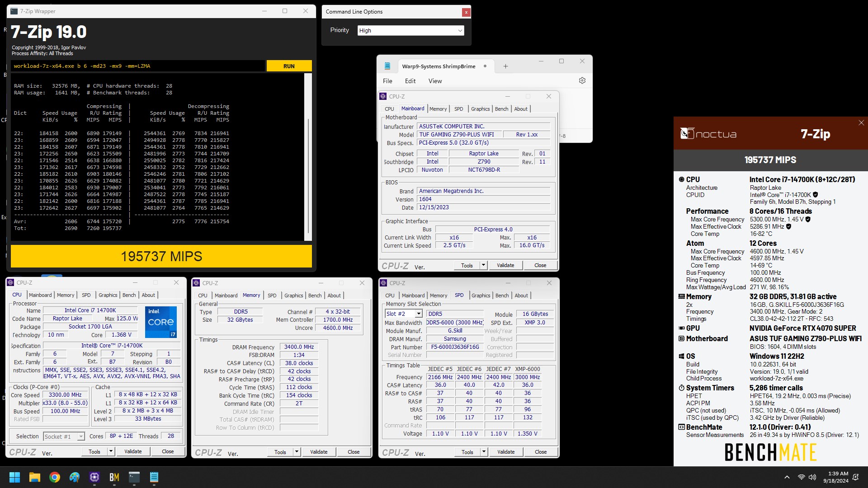The image size is (868, 488).
Task: Open the Socket #1 selection dropdown
Action: tap(63, 436)
